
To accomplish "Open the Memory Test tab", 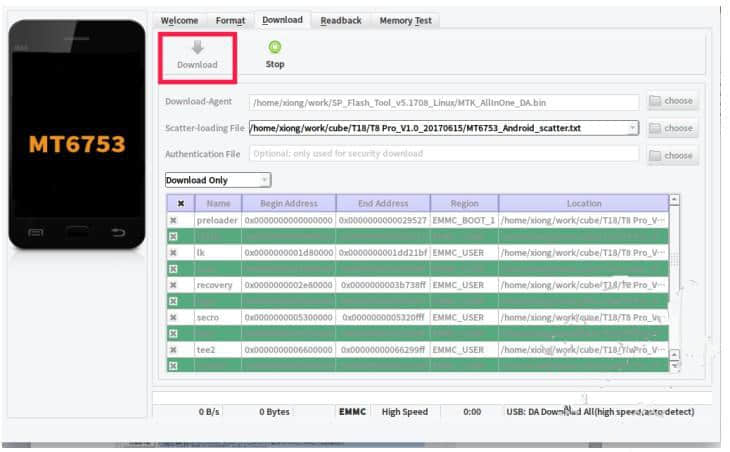I will pos(405,20).
